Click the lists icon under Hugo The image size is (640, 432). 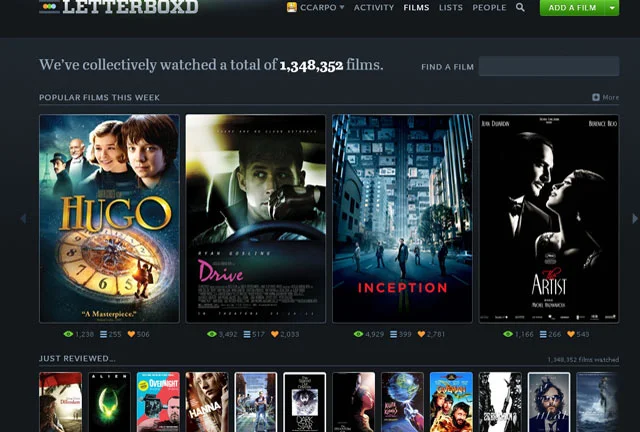click(x=104, y=334)
